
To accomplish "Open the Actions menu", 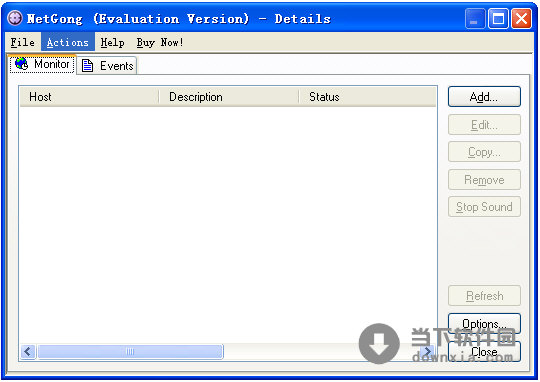I will pos(68,42).
